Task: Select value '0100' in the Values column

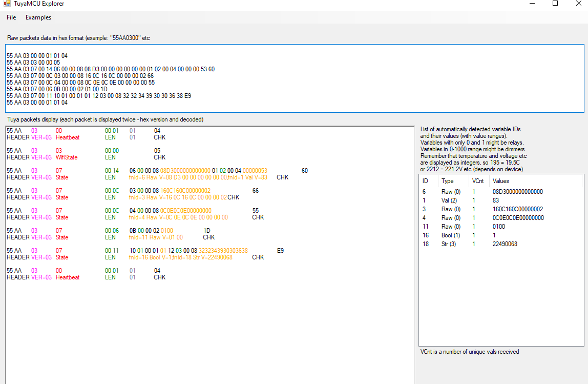Action: 499,226
